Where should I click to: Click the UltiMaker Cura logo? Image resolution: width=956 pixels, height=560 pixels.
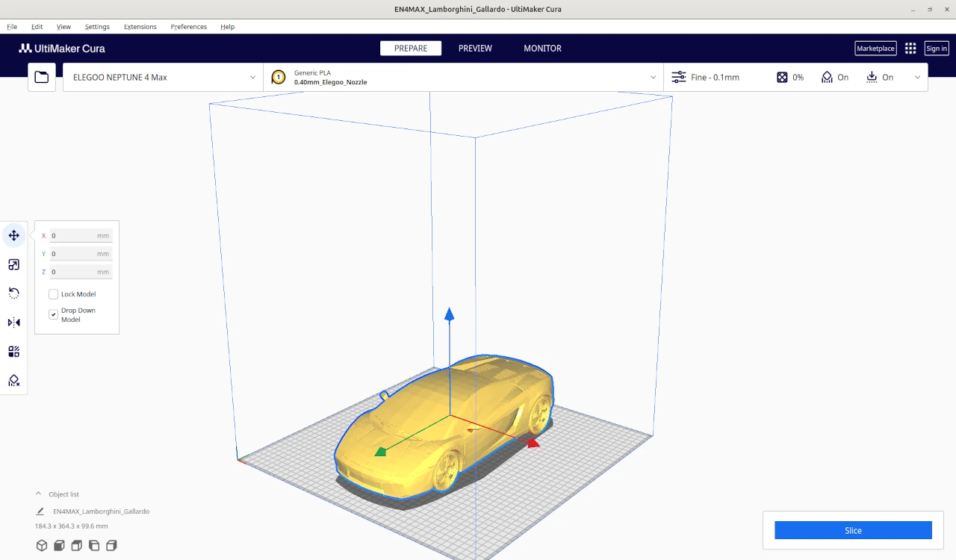point(62,49)
